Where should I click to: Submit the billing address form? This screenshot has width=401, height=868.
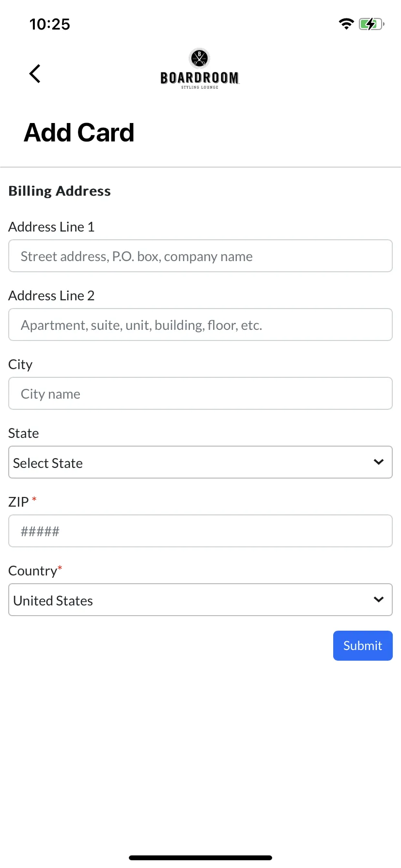(363, 646)
